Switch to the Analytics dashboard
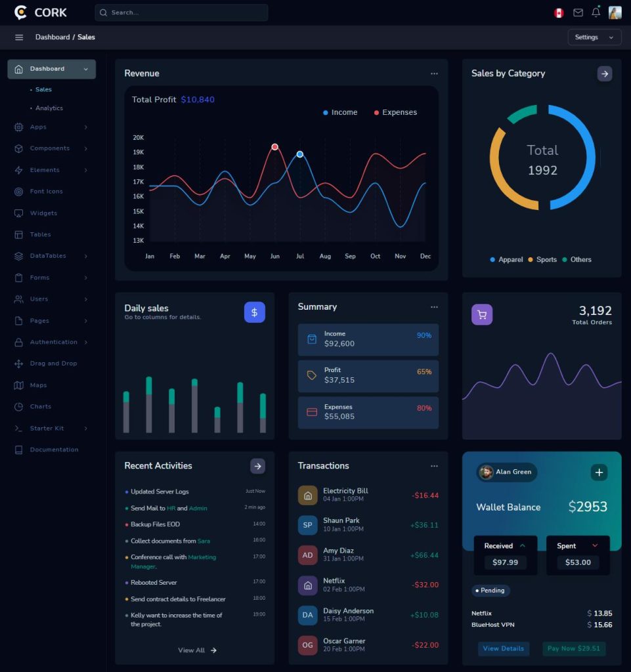 pos(50,108)
